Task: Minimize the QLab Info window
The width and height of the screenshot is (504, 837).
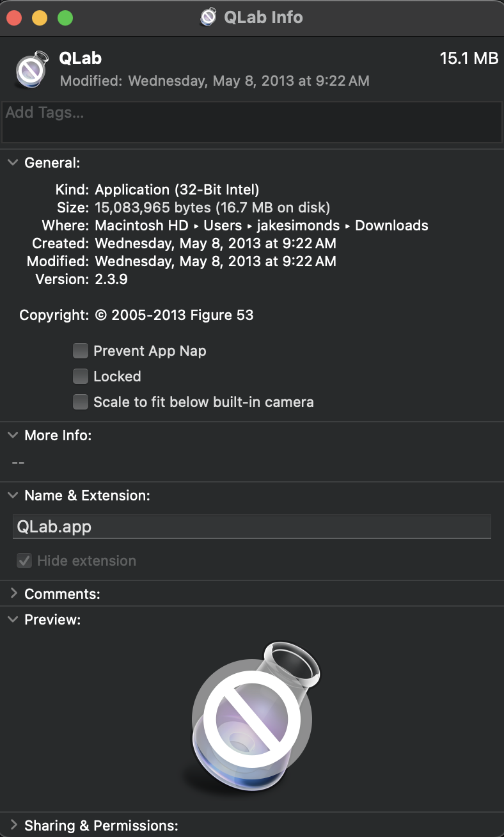Action: pos(40,18)
